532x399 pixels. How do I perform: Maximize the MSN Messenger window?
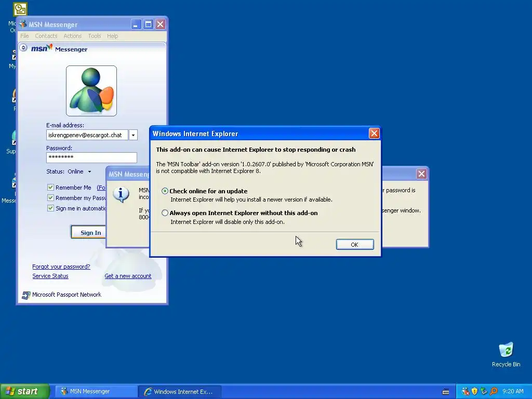pyautogui.click(x=148, y=24)
